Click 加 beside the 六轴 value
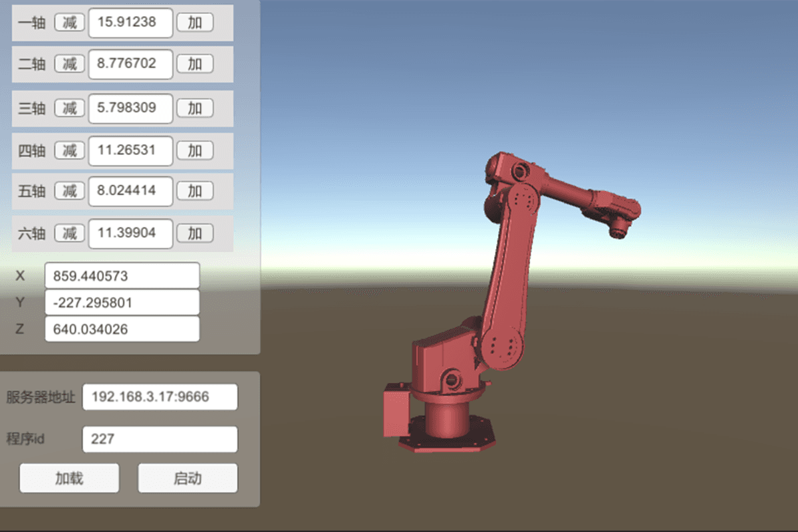The height and width of the screenshot is (532, 798). tap(195, 233)
